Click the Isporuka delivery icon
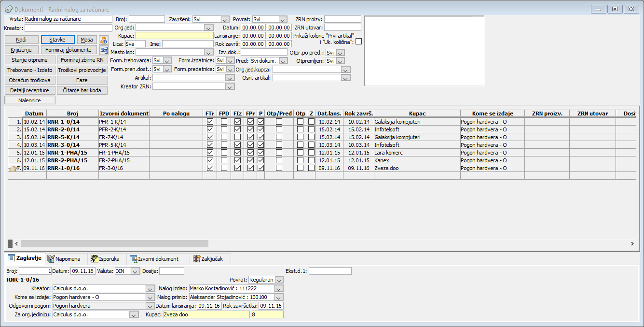Image resolution: width=644 pixels, height=327 pixels. [95, 259]
